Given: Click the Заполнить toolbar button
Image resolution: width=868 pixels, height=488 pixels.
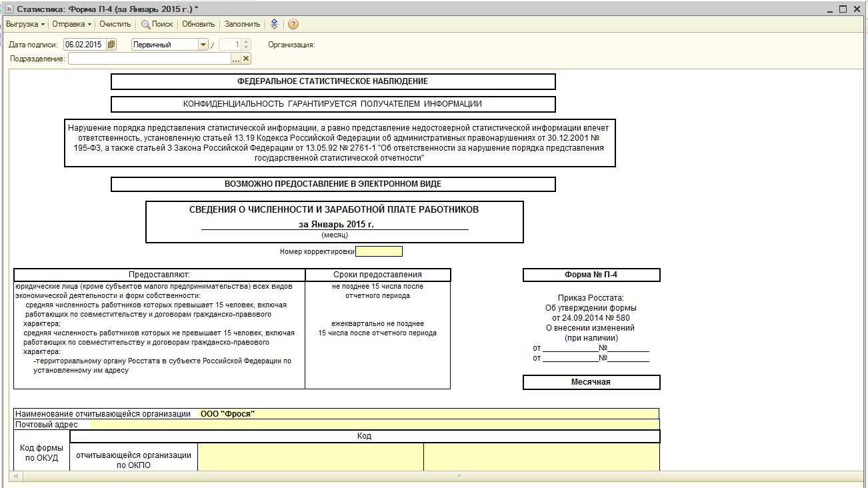Looking at the screenshot, I should [242, 24].
